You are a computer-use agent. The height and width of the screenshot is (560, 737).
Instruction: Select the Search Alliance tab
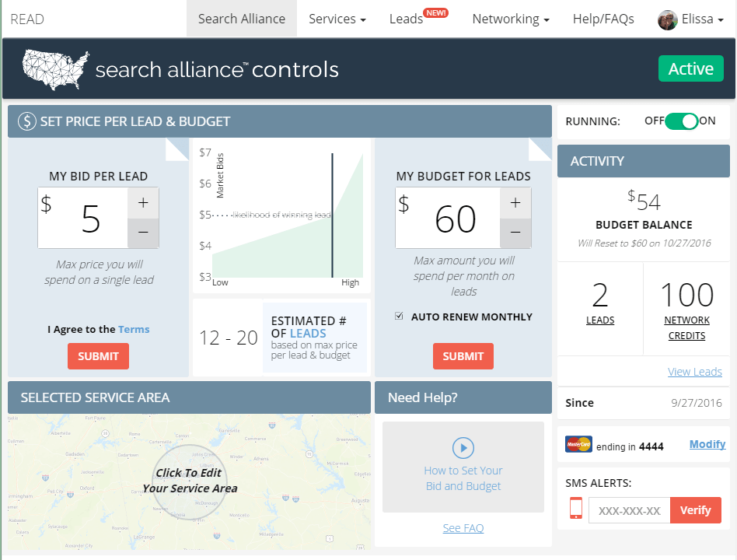[241, 19]
